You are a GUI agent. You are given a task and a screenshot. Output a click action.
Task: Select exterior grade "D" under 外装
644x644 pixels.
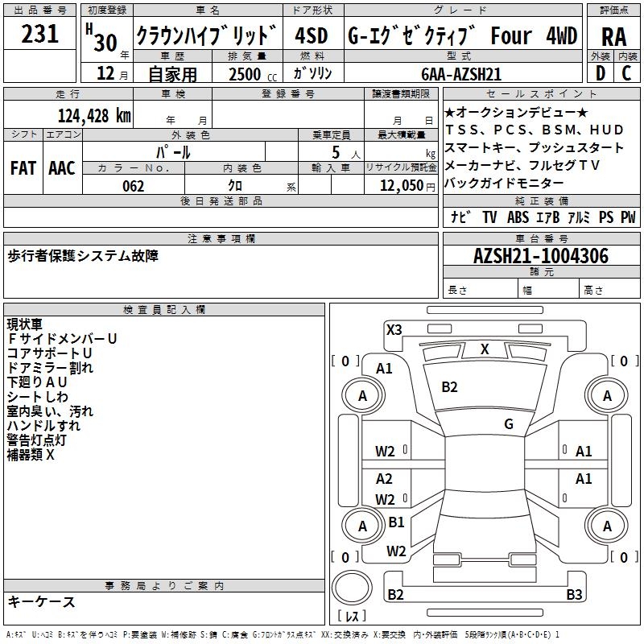point(601,73)
